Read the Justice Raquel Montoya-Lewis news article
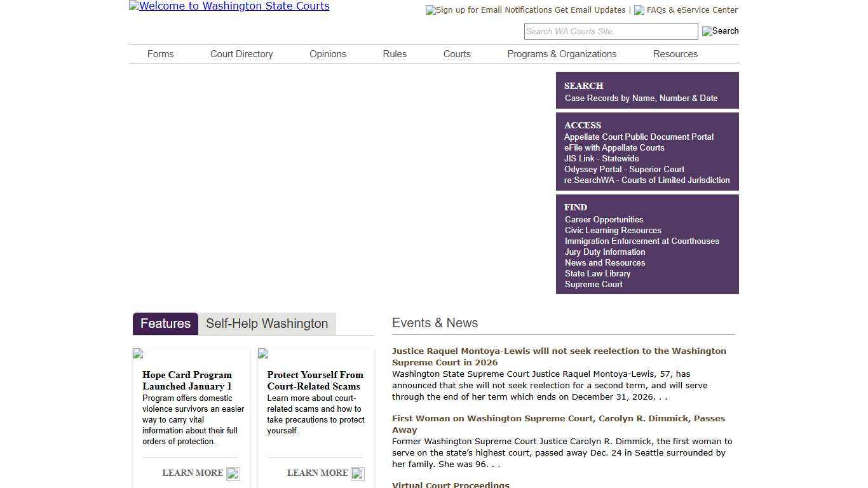 (x=559, y=356)
